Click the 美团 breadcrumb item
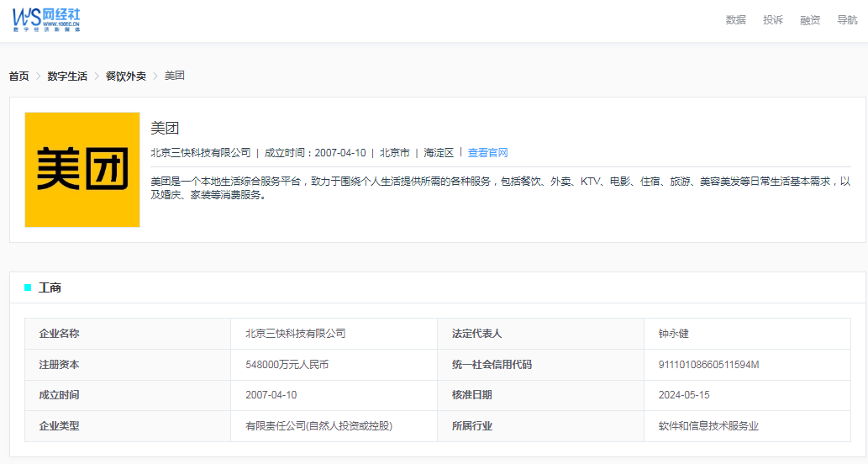Viewport: 868px width, 464px height. tap(174, 76)
